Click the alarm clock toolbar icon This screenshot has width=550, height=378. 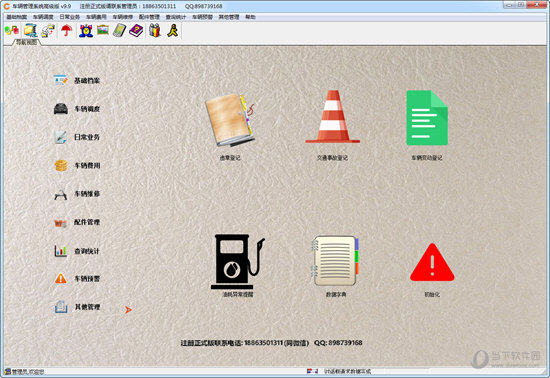point(86,31)
